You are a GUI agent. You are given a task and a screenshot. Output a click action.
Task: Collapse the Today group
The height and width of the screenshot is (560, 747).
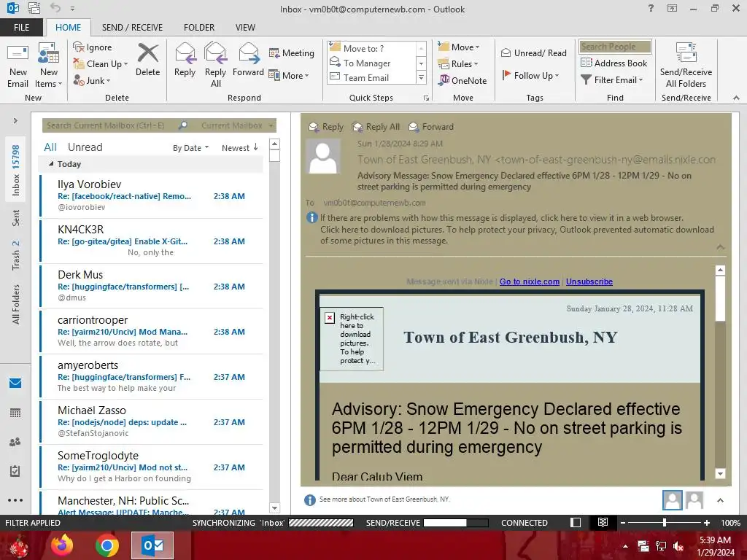pyautogui.click(x=51, y=164)
